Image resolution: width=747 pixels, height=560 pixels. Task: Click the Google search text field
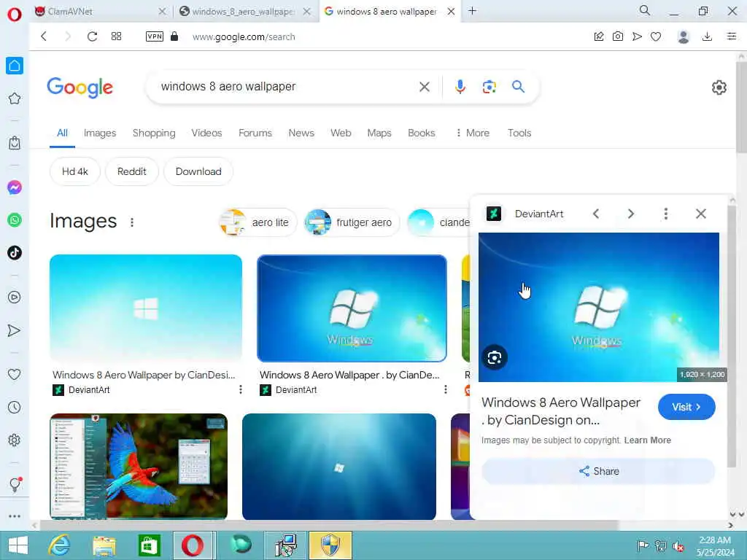coord(286,87)
